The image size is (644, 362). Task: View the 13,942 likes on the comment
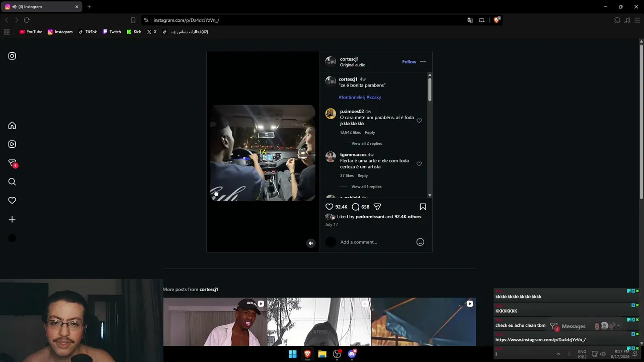[350, 133]
